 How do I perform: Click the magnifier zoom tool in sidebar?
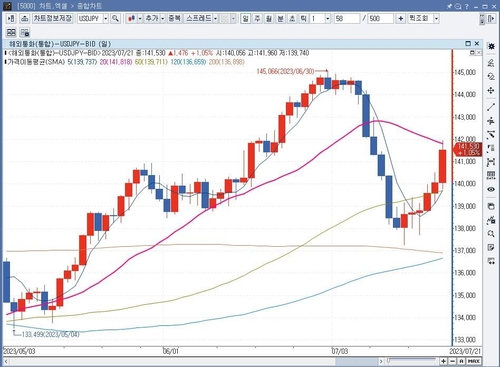pyautogui.click(x=491, y=234)
